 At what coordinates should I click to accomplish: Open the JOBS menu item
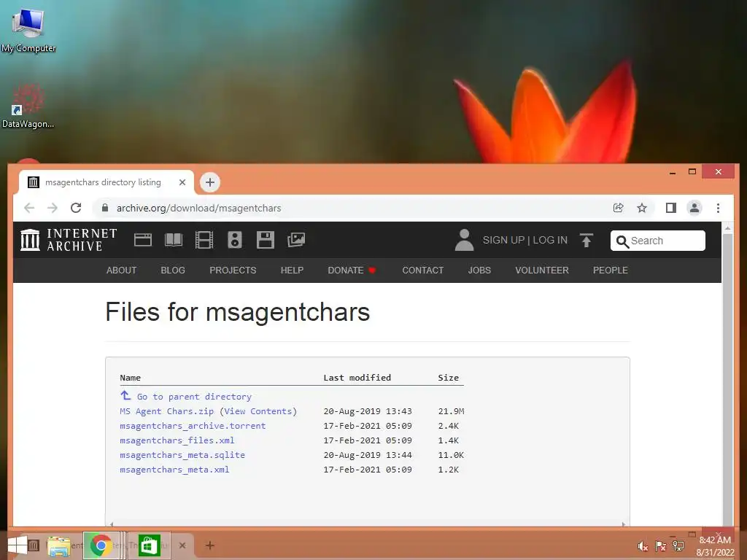click(479, 271)
